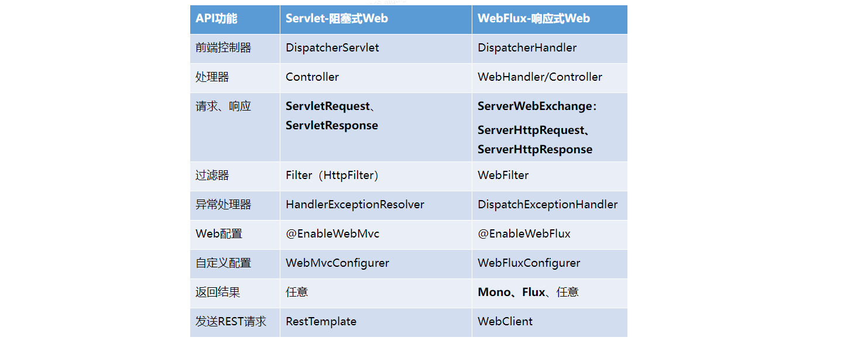
Task: Select the Servlet-阻塞式Web column header
Action: pos(376,19)
